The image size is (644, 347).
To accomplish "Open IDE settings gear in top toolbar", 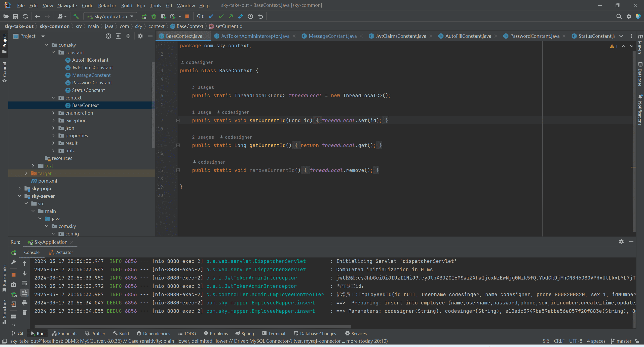I will pos(629,16).
